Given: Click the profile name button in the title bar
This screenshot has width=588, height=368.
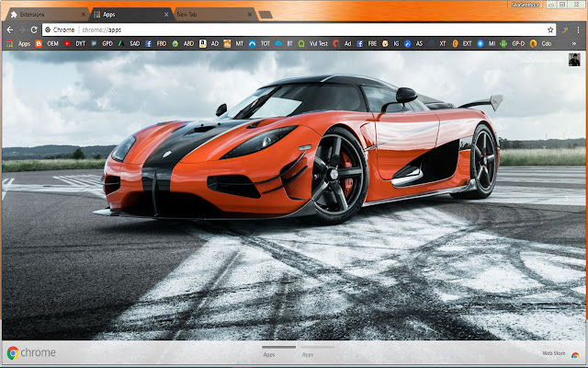Looking at the screenshot, I should click(x=526, y=5).
